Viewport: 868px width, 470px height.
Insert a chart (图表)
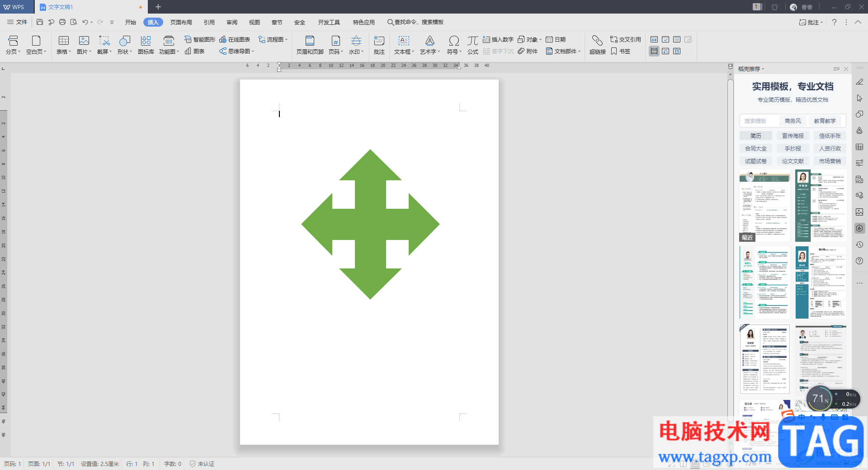point(194,52)
